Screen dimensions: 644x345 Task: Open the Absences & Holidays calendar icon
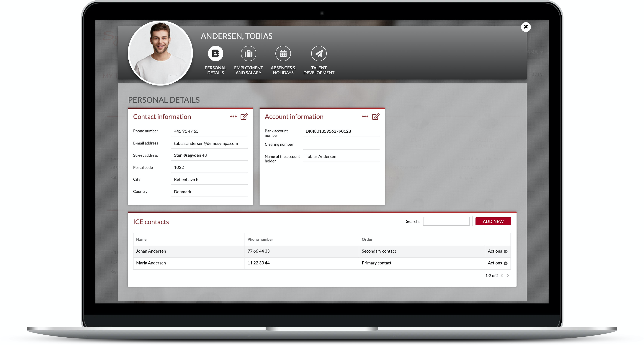click(x=283, y=53)
